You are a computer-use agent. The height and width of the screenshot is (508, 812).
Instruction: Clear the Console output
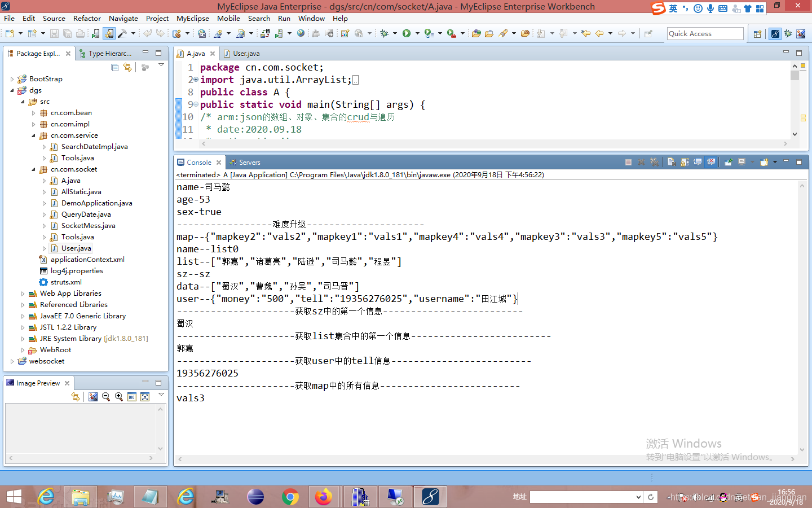coord(672,163)
